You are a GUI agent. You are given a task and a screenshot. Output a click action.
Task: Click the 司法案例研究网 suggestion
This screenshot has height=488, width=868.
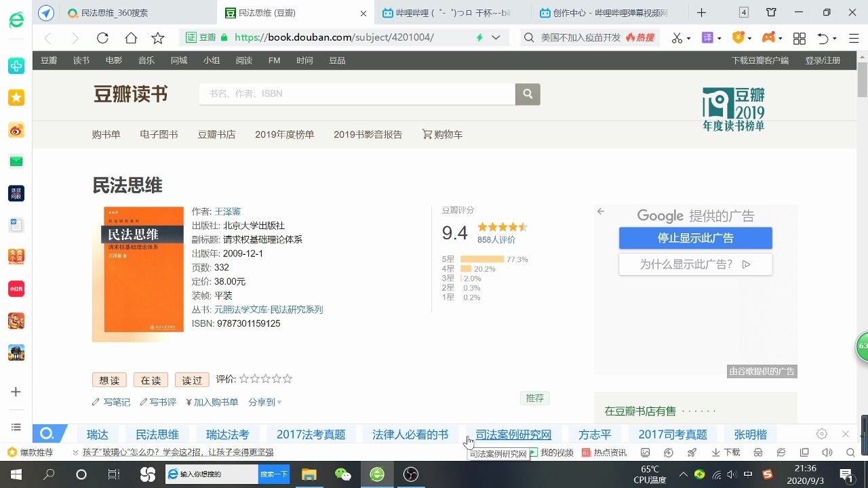click(513, 434)
